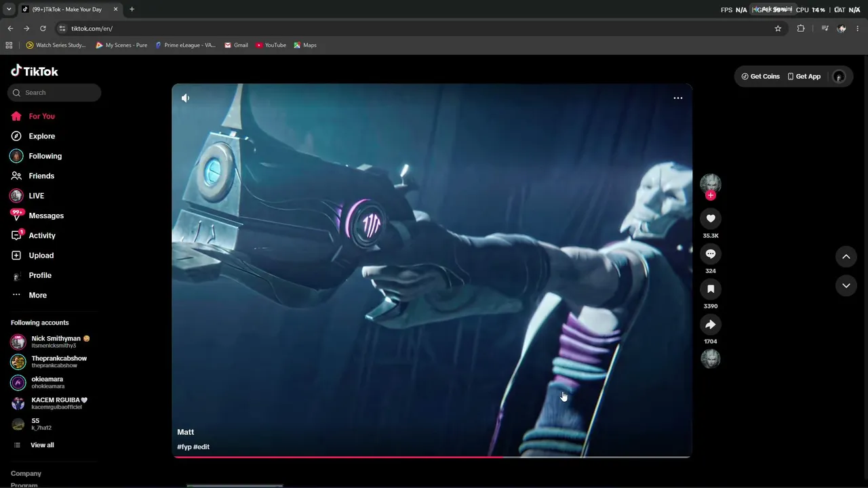
Task: Select the TikTok - Make Your Day tab
Action: tap(66, 9)
